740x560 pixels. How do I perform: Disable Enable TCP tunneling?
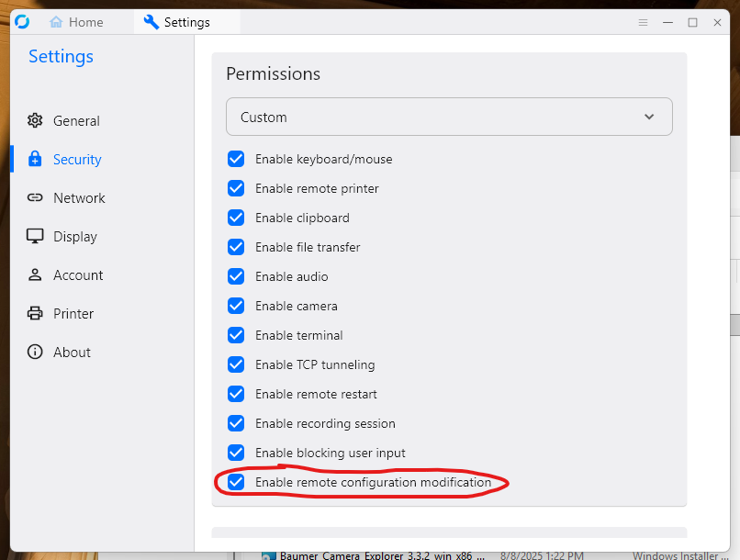(x=236, y=364)
